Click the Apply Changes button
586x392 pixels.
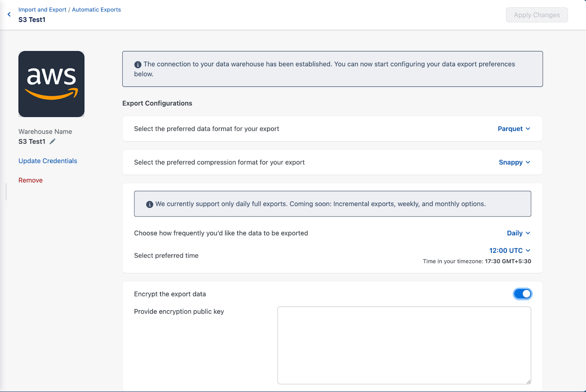(x=537, y=15)
